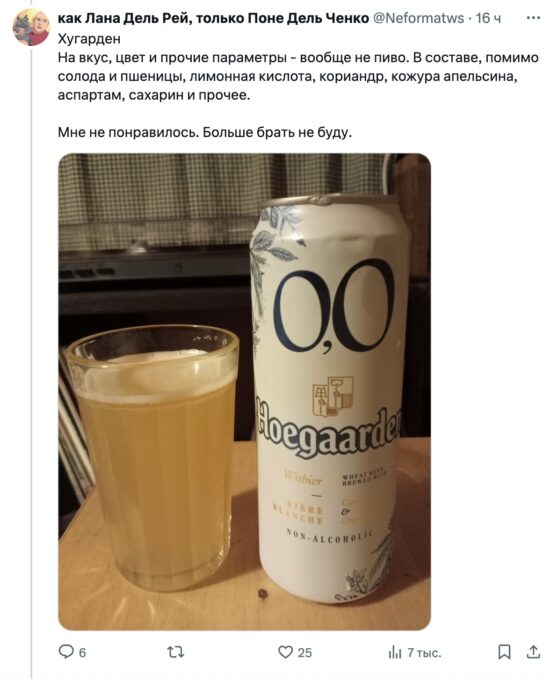Click the like count 25
Viewport: 550px width, 680px height.
[305, 653]
